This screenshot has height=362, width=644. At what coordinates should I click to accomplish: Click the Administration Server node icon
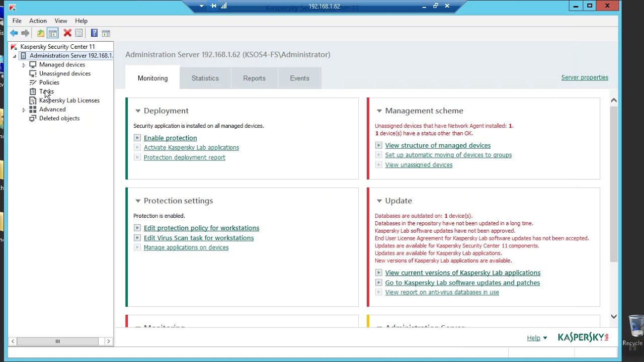[23, 56]
